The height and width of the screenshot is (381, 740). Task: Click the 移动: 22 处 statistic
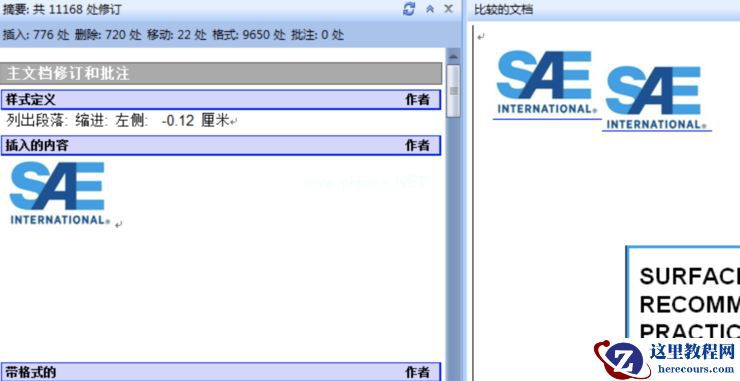[177, 34]
